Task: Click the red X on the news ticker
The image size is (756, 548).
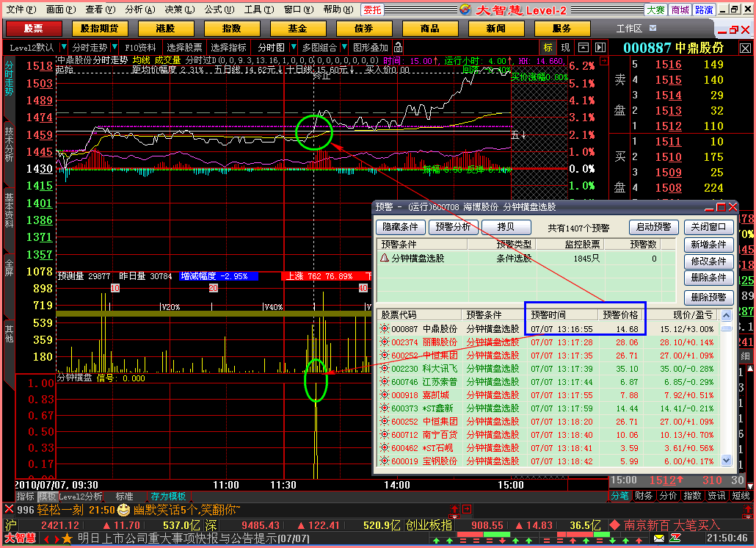Action: click(9, 509)
